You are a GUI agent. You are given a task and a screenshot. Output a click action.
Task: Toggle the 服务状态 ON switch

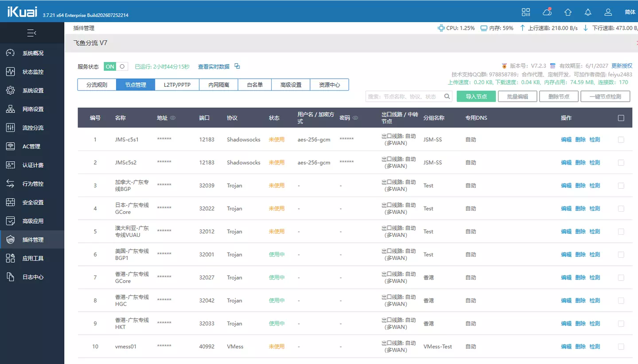[x=116, y=66]
